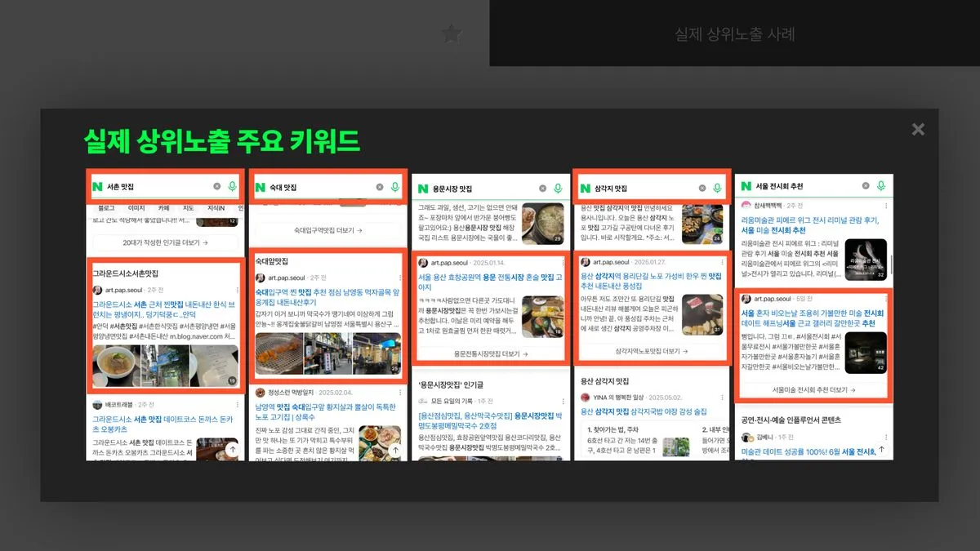This screenshot has height=551, width=980.
Task: Click the clear X icon in the 서촌 맛집 bar
Action: [216, 187]
